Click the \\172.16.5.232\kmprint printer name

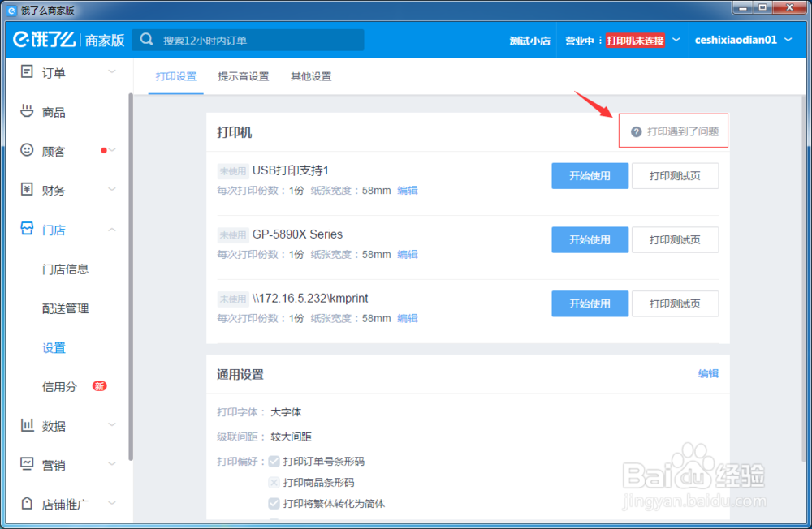point(310,298)
